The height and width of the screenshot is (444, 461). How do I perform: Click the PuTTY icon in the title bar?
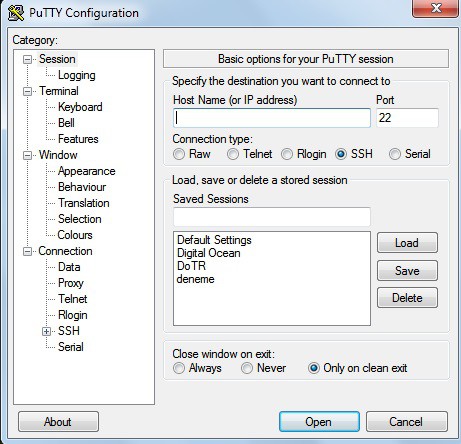point(16,13)
